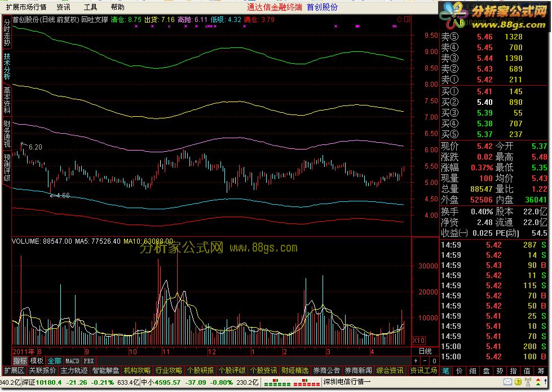Viewport: 552px width, 392px height.
Task: Click the red-green arrows icon in status bar
Action: click(x=538, y=382)
